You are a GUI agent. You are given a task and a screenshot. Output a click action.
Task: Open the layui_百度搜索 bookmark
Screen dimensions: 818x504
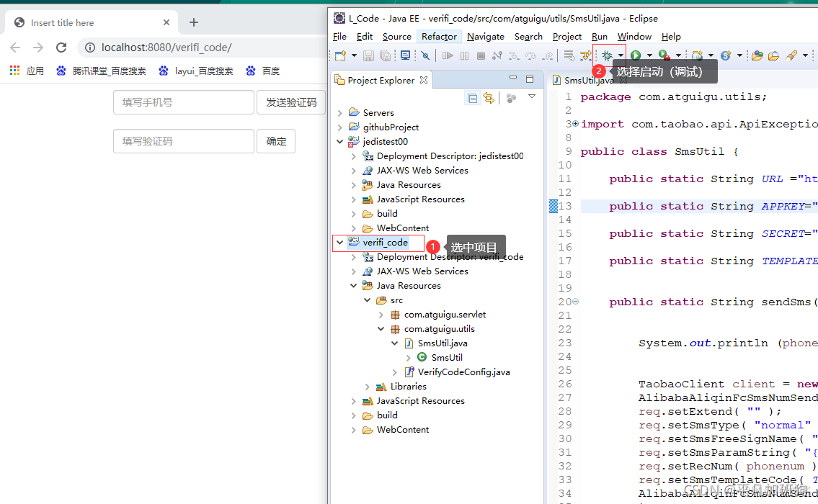196,71
